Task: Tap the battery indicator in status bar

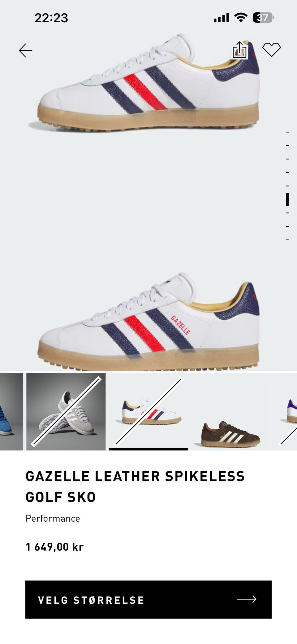Action: click(263, 18)
